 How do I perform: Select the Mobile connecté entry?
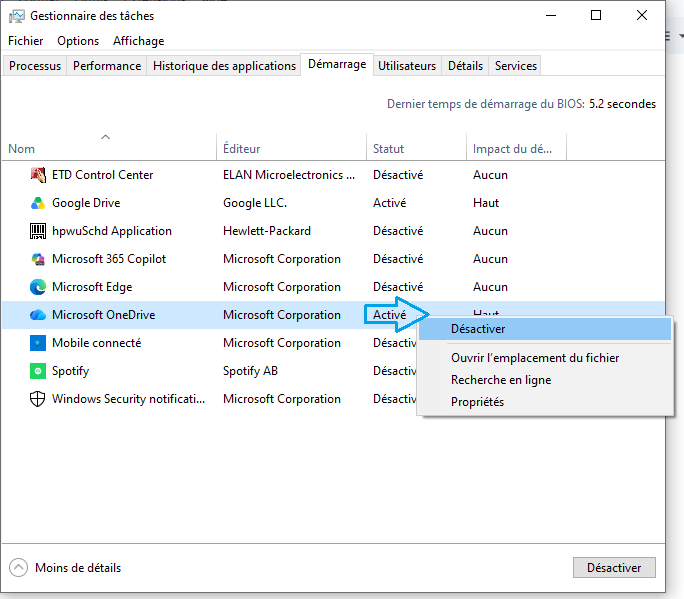pyautogui.click(x=96, y=343)
